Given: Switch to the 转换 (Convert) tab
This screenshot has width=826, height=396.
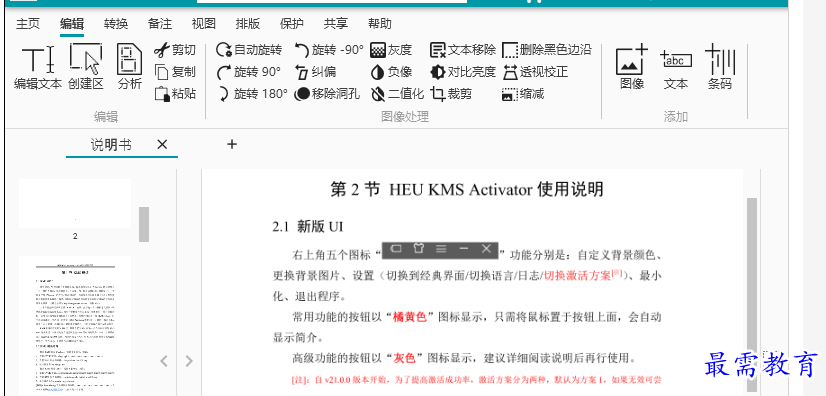Looking at the screenshot, I should pos(116,24).
